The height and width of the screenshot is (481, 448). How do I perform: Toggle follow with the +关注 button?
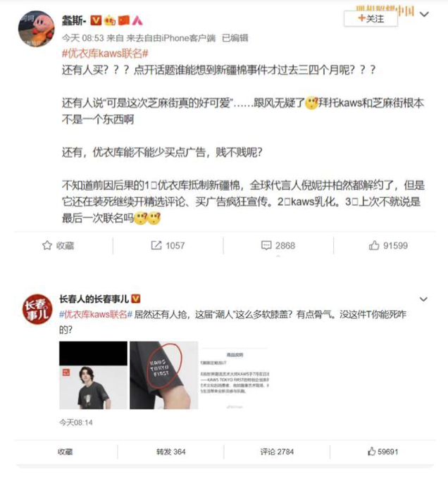click(371, 19)
